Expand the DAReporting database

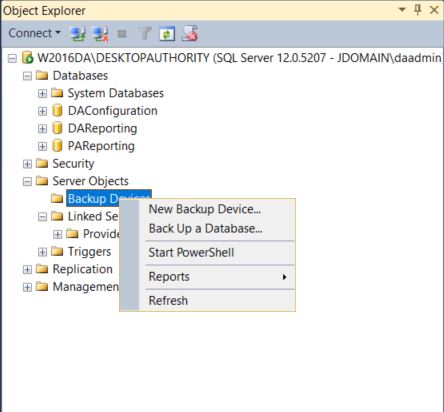point(42,129)
